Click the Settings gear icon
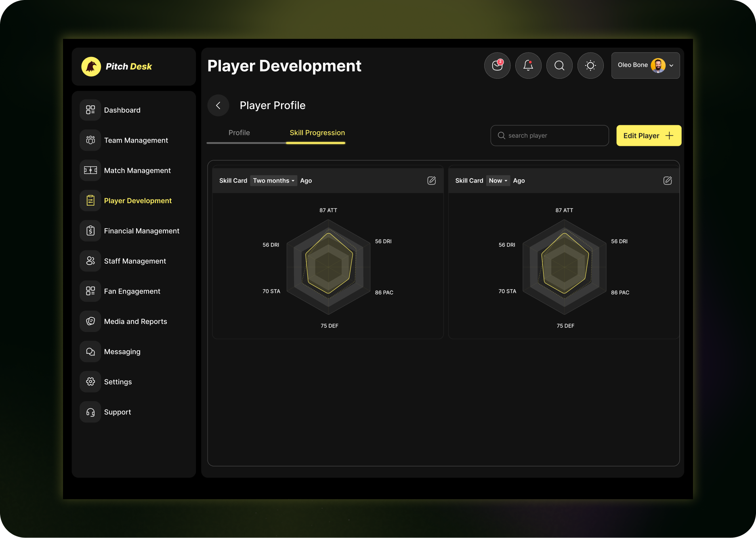The image size is (756, 538). (90, 382)
